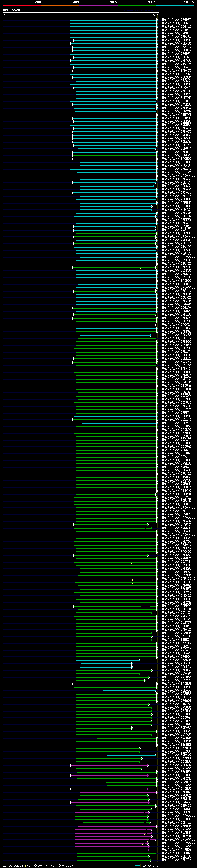Select hit UniRef100_B9RHS9
This screenshot has width=197, height=868.
click(x=176, y=125)
